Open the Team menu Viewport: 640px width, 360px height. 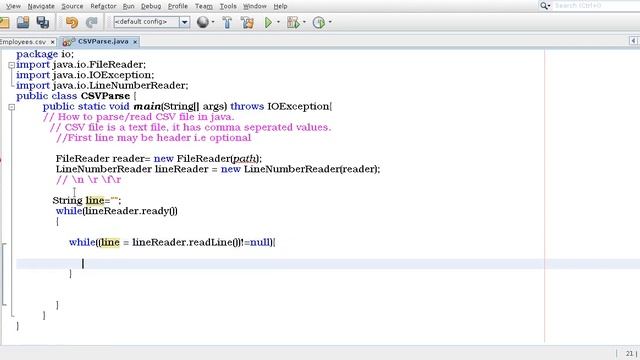[204, 6]
